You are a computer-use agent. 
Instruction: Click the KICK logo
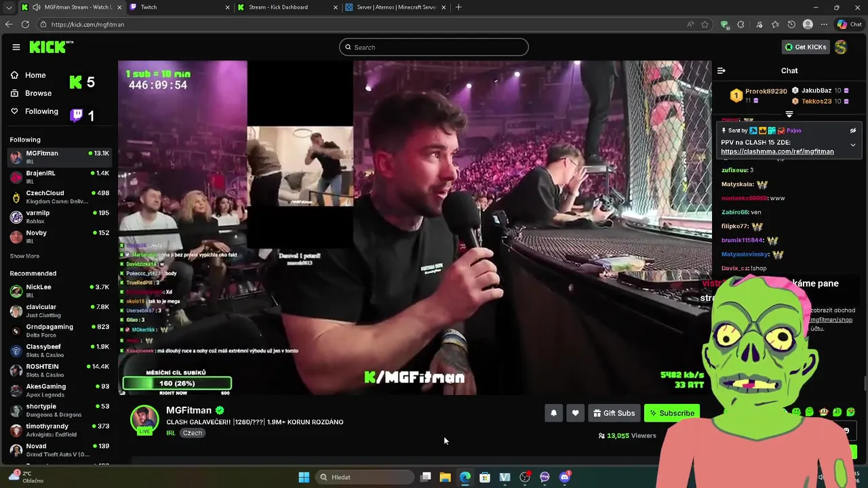click(51, 47)
